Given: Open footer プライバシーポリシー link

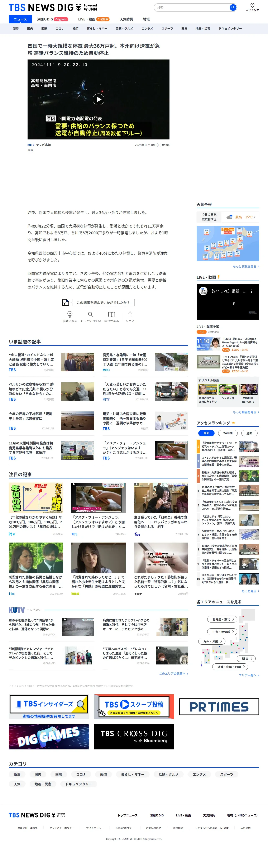Looking at the screenshot, I should pyautogui.click(x=62, y=828).
